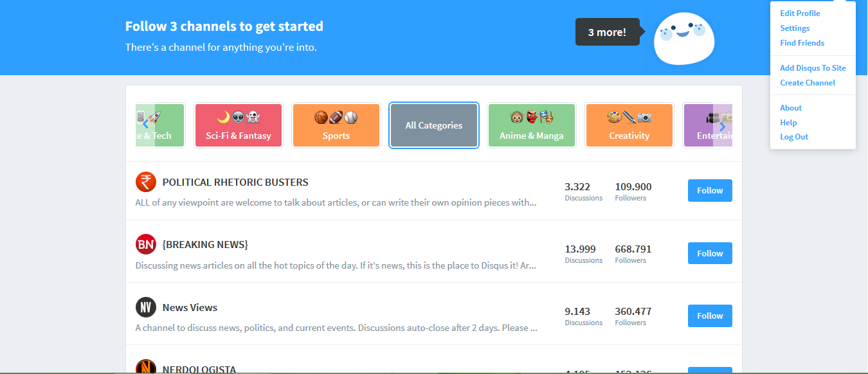Select Log Out from the menu
868x374 pixels.
point(794,137)
